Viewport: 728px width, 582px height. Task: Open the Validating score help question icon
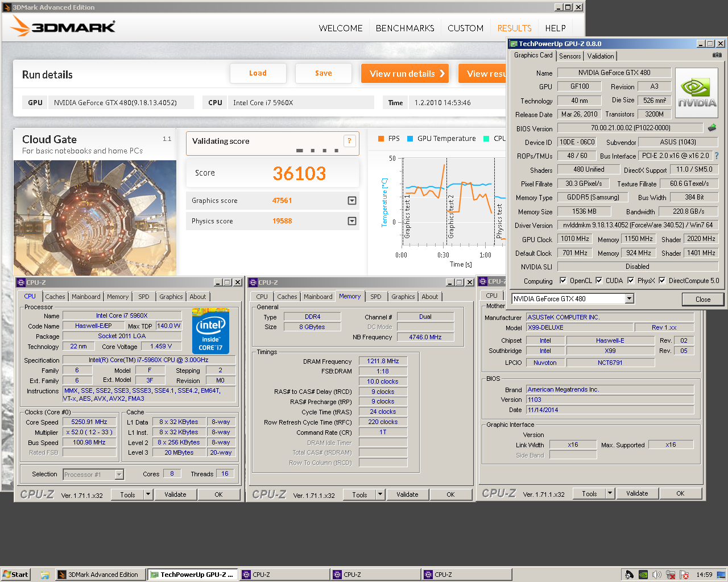(349, 141)
